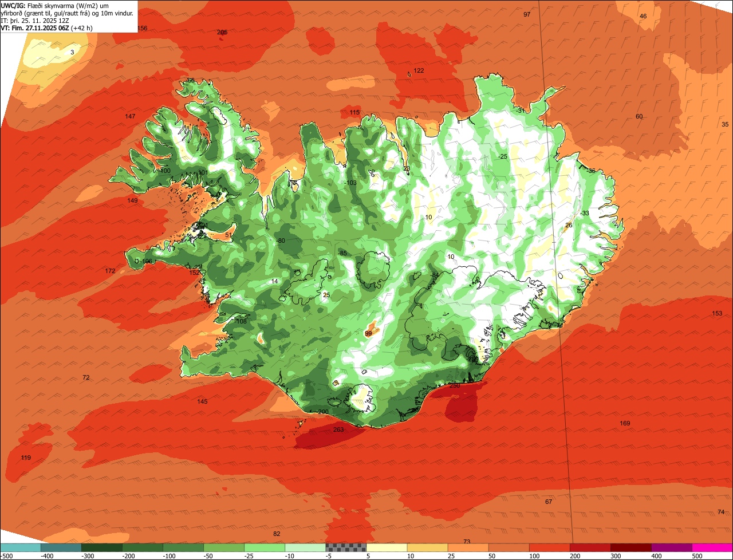Click the map value 172 in the western sea
The image size is (733, 560).
tap(111, 270)
